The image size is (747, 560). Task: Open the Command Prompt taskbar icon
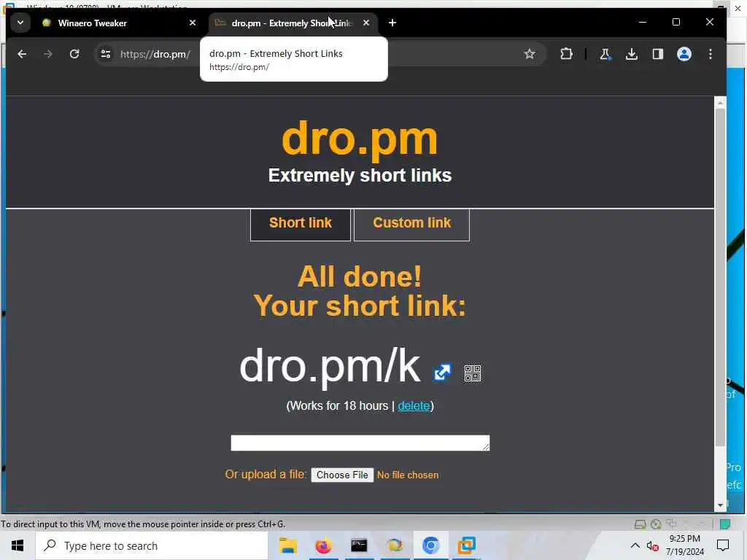click(359, 545)
